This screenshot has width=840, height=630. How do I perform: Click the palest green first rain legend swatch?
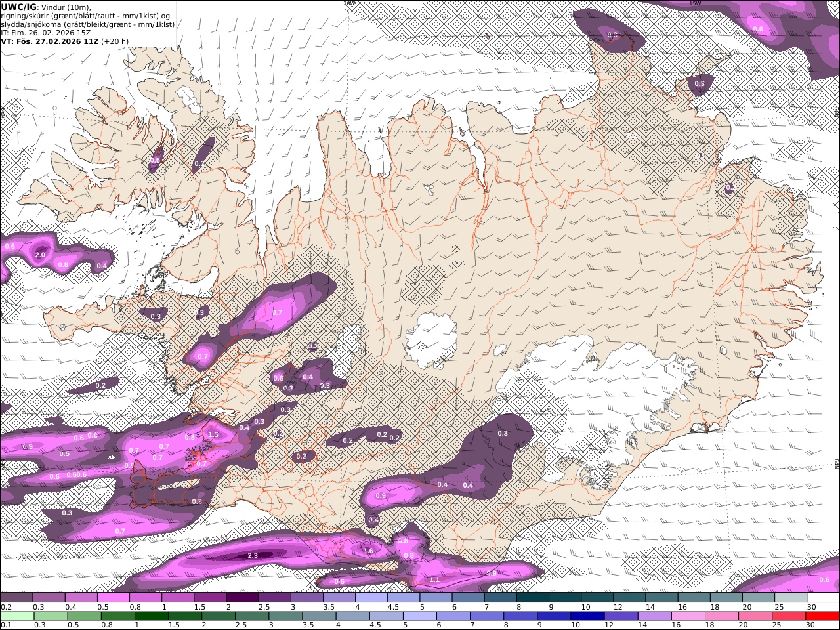[x=18, y=616]
